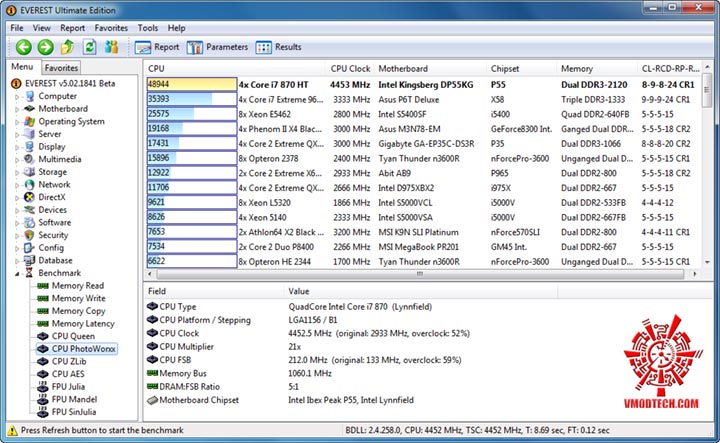Click the CPU Clock column header

point(350,68)
